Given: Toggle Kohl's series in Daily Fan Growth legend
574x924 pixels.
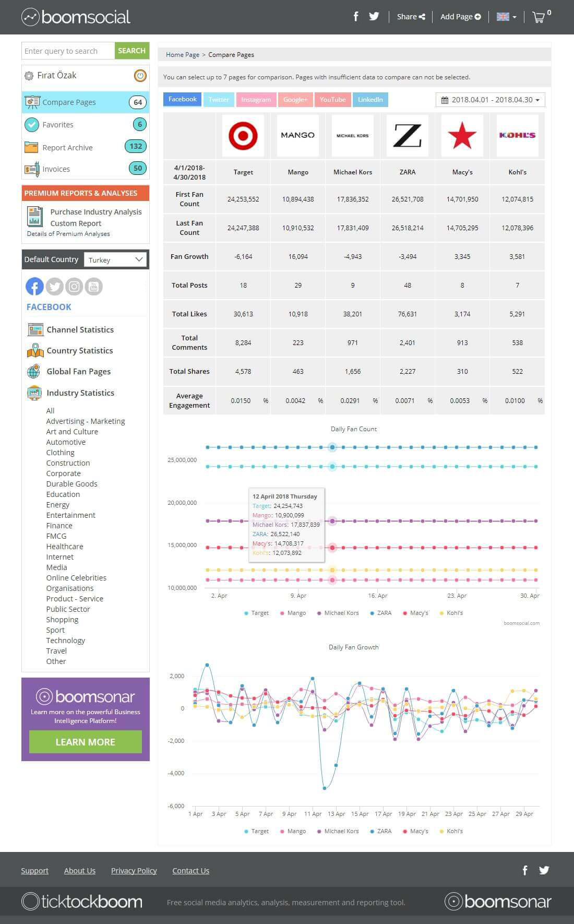Looking at the screenshot, I should [451, 831].
